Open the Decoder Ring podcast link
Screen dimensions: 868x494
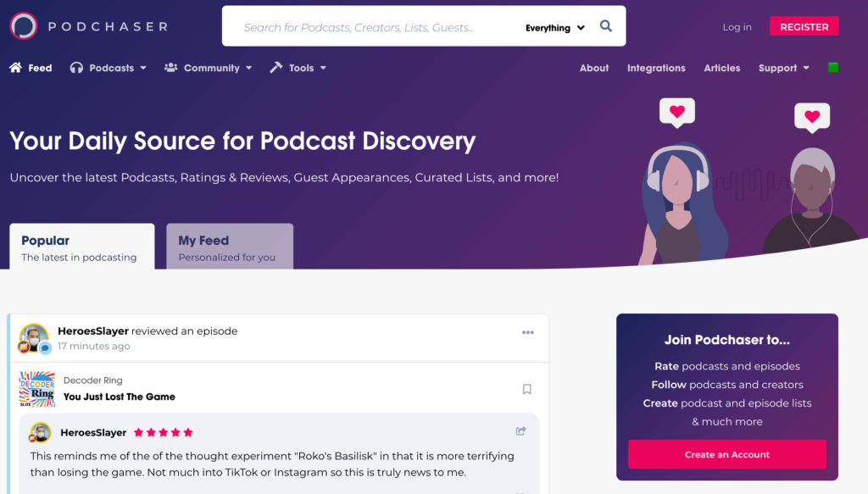coord(93,380)
